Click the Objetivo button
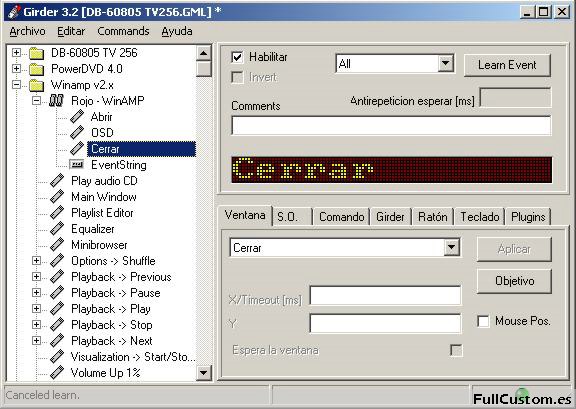This screenshot has width=576, height=409. pyautogui.click(x=514, y=281)
